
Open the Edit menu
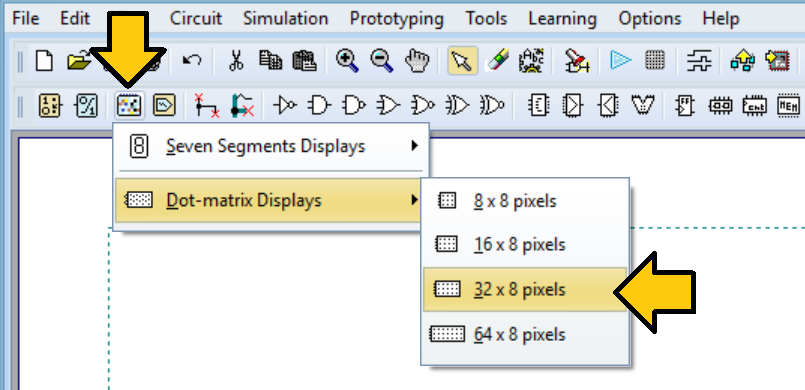pyautogui.click(x=75, y=18)
